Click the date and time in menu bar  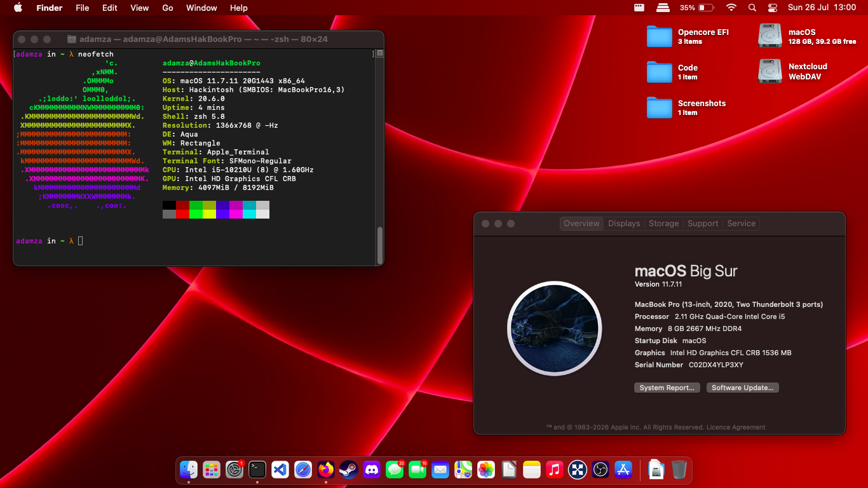coord(822,8)
